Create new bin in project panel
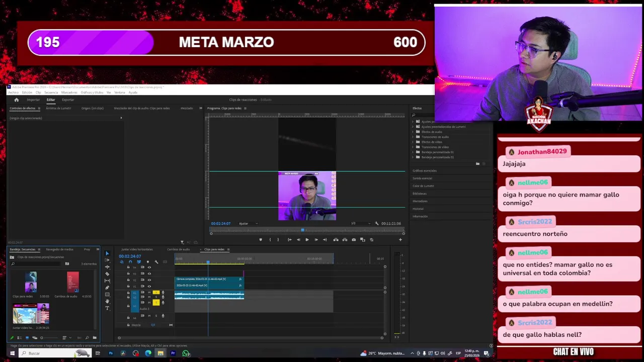This screenshot has height=362, width=644. 95,338
